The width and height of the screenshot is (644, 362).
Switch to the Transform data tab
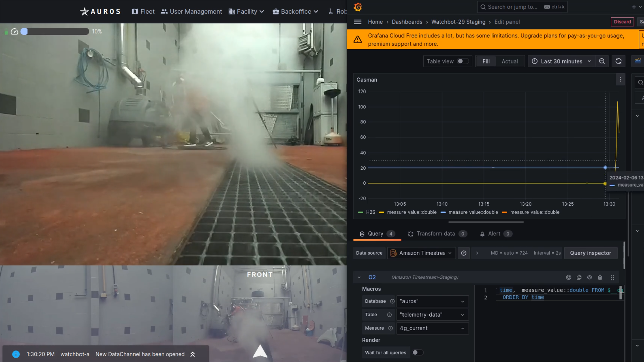[436, 234]
